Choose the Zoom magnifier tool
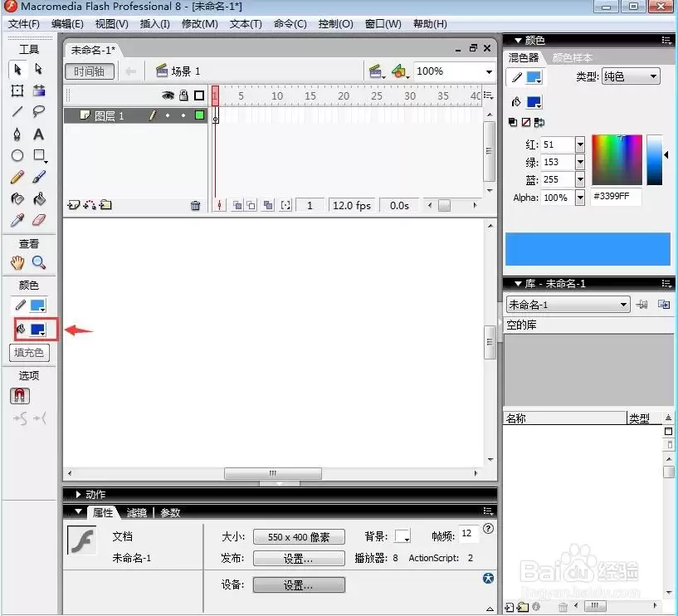Viewport: 678px width, 616px height. [38, 262]
